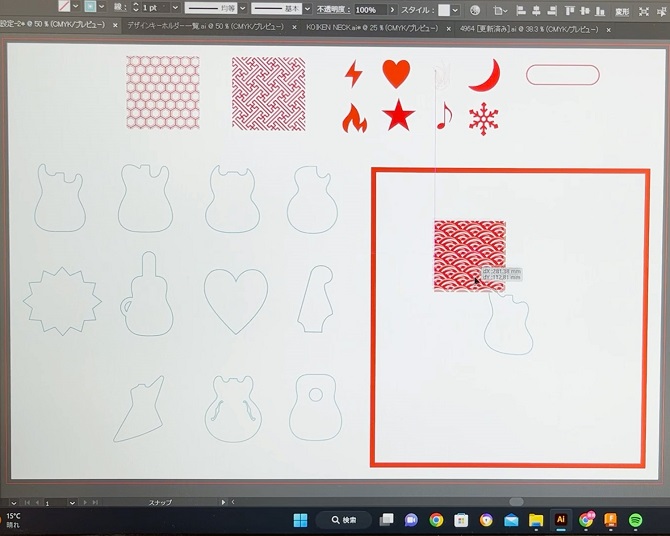Open the artboard navigation dropdown
This screenshot has width=670, height=536.
point(72,503)
